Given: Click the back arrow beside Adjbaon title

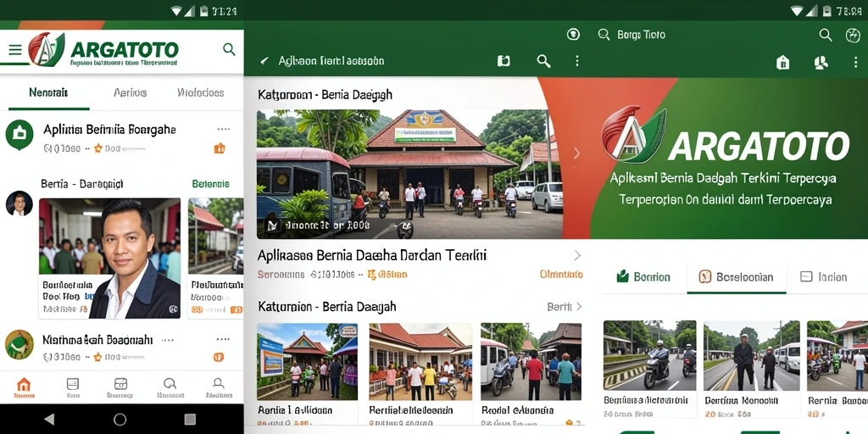Looking at the screenshot, I should point(265,61).
